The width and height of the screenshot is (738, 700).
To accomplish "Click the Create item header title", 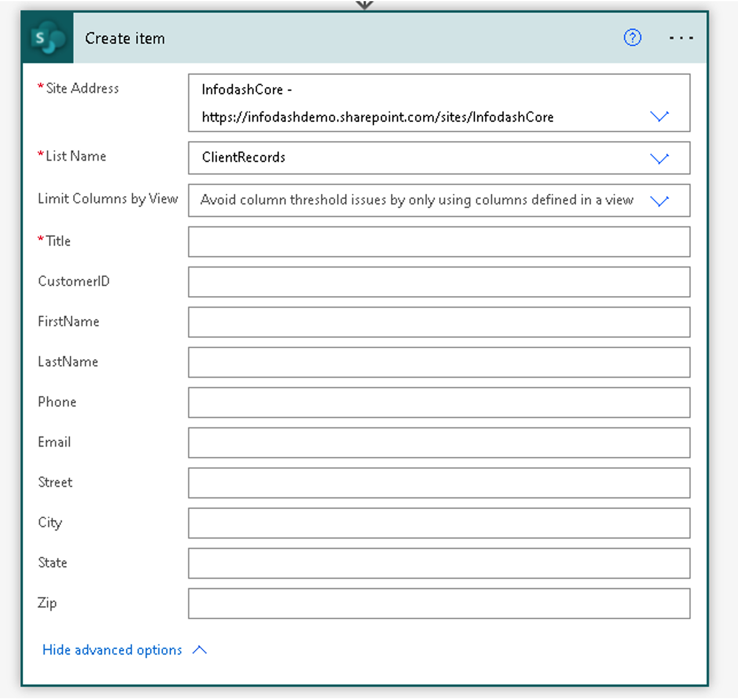I will (125, 38).
